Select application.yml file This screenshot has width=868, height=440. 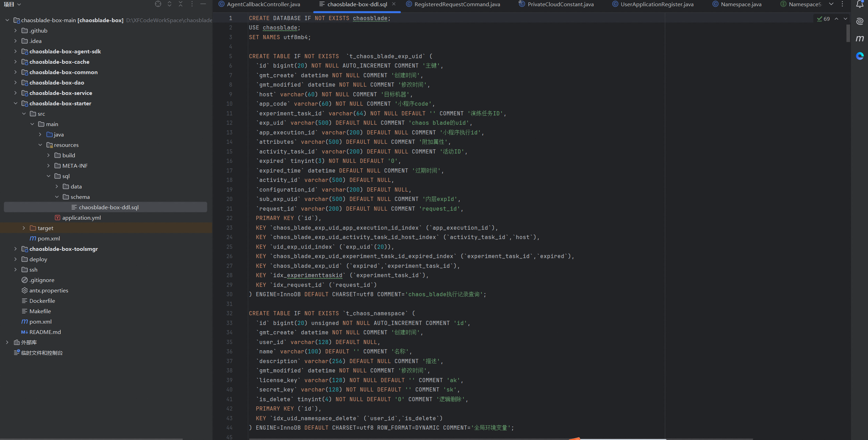(78, 218)
